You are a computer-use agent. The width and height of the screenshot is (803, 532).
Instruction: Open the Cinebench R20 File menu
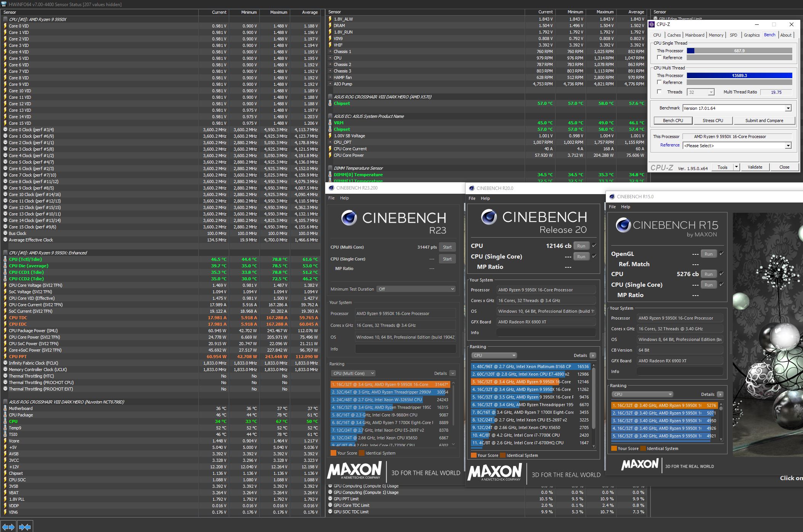[472, 198]
